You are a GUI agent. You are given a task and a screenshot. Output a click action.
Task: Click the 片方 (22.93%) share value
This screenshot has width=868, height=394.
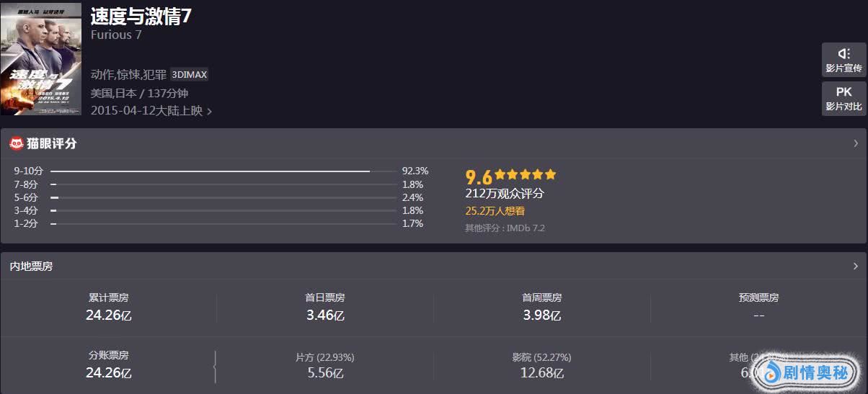pyautogui.click(x=325, y=372)
